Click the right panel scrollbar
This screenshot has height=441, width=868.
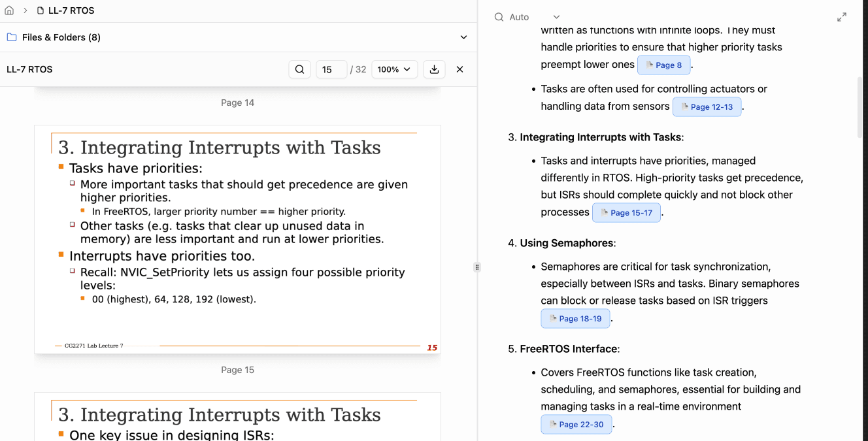coord(860,108)
